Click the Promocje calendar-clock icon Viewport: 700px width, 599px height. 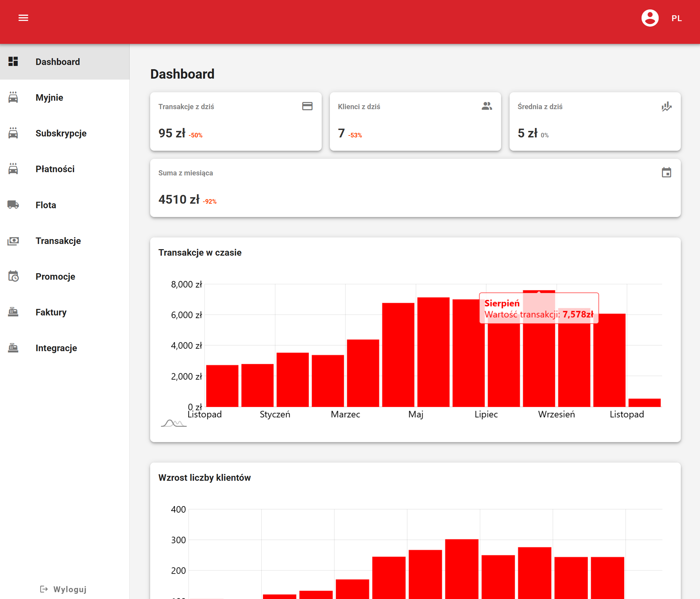point(13,276)
